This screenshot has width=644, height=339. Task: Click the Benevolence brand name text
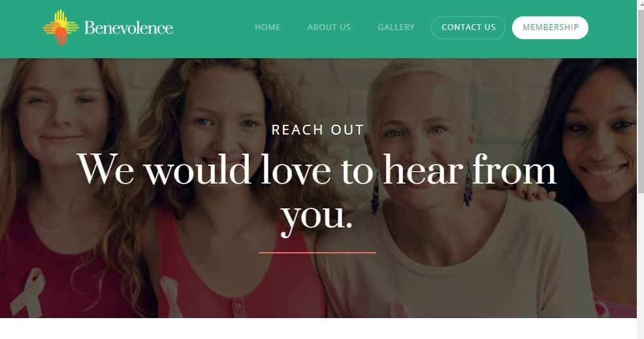(128, 28)
